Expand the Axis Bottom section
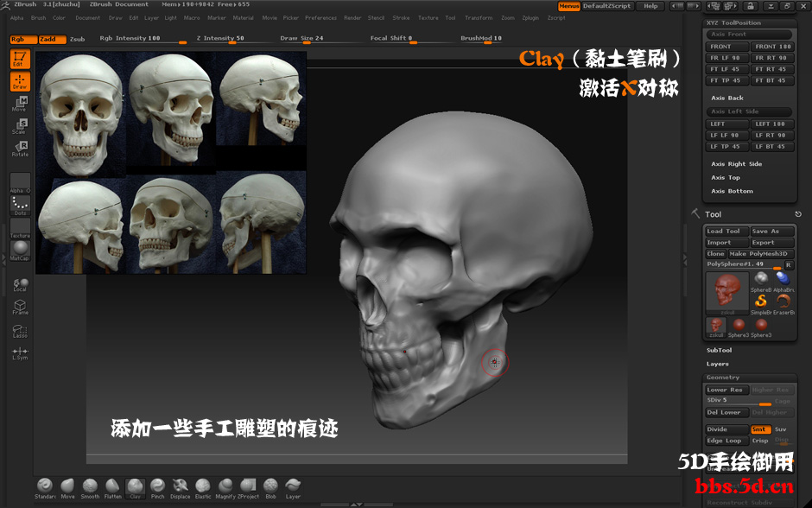This screenshot has width=812, height=508. pos(732,191)
